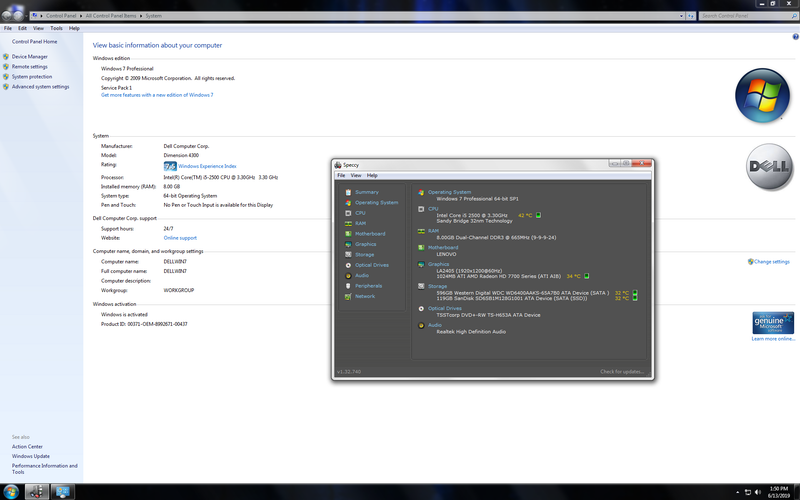Click the Storage heading in Speccy's summary pane

tap(437, 286)
